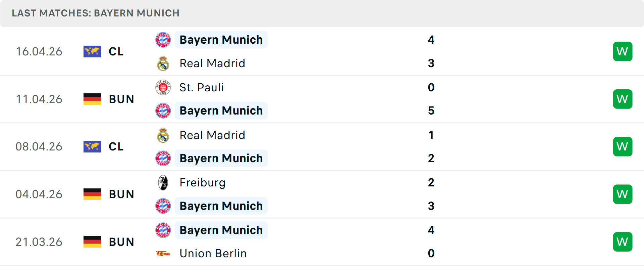Click the BUN competition label on 04.04.26

121,194
